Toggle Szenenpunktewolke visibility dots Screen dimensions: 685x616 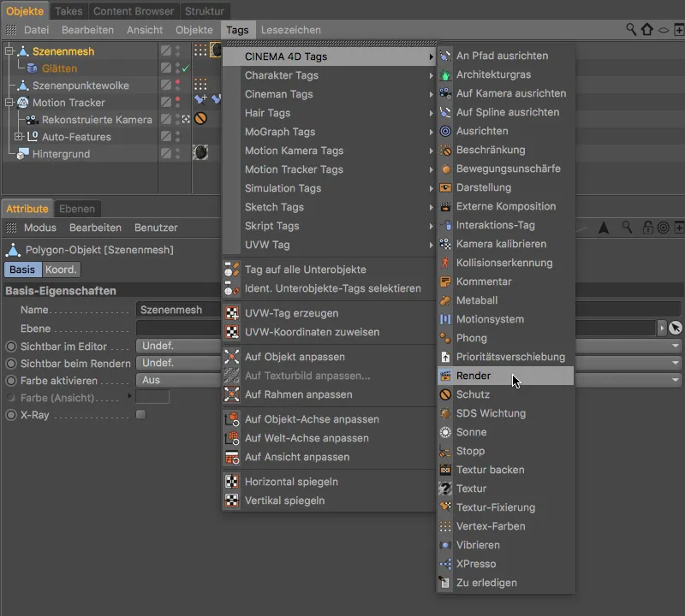[x=178, y=85]
